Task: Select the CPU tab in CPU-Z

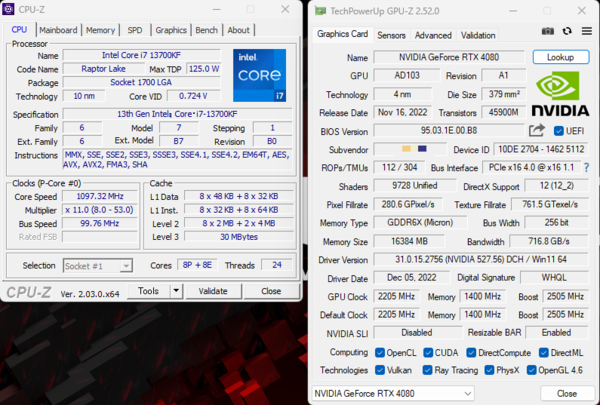Action: [19, 29]
